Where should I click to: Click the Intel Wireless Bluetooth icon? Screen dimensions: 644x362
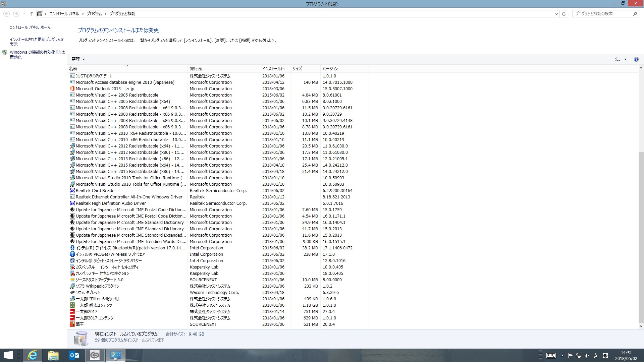click(x=72, y=248)
